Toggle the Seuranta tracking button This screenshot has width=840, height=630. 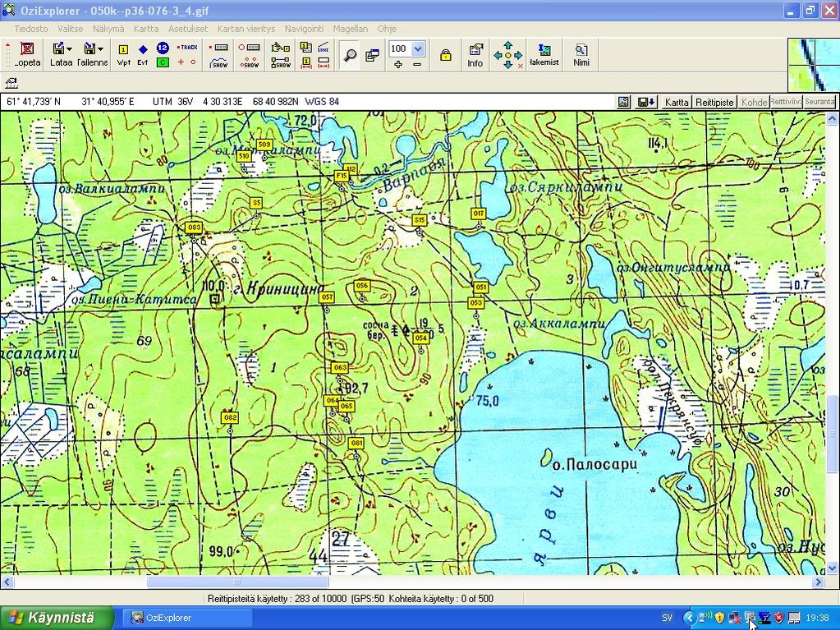pyautogui.click(x=819, y=102)
